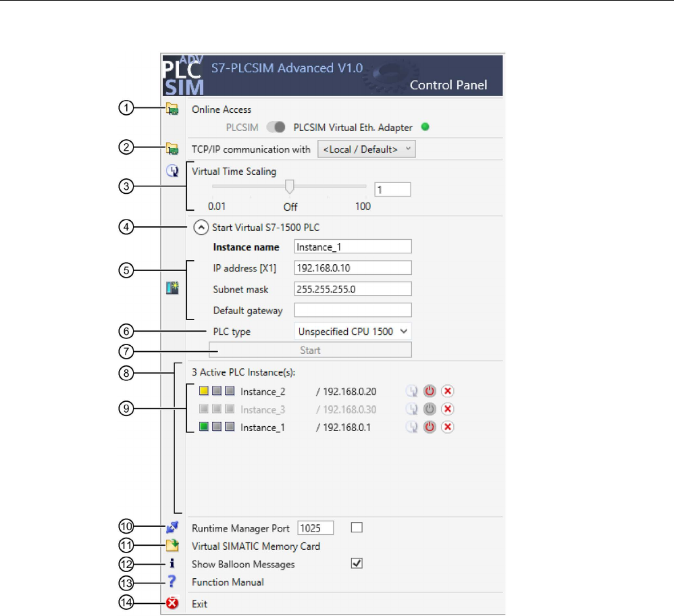Viewport: 674px width, 616px height.
Task: Click the Virtual Time Scaling slider thumb
Action: [290, 186]
